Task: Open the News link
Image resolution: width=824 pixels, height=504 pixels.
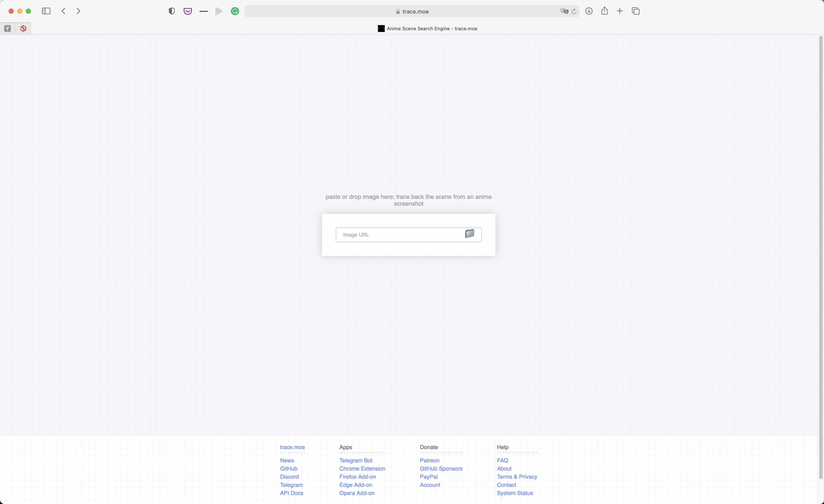Action: pyautogui.click(x=287, y=460)
